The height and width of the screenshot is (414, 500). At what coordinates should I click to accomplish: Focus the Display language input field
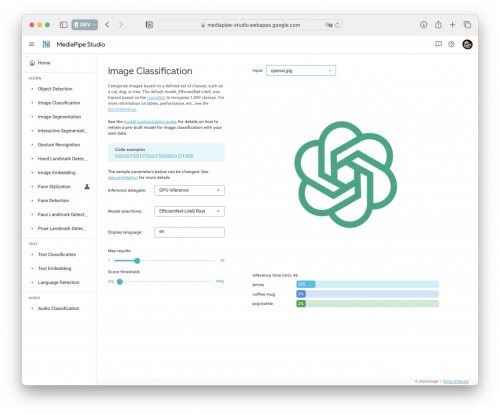click(x=189, y=232)
